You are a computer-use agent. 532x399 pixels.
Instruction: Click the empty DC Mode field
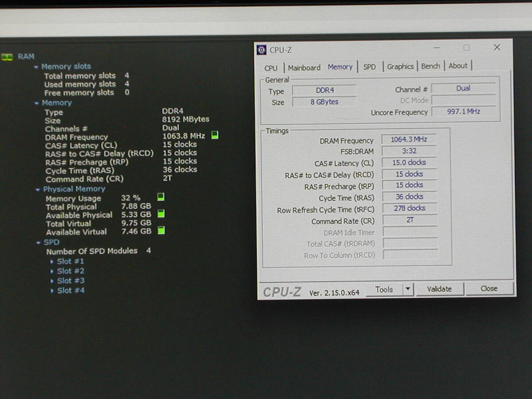[463, 100]
